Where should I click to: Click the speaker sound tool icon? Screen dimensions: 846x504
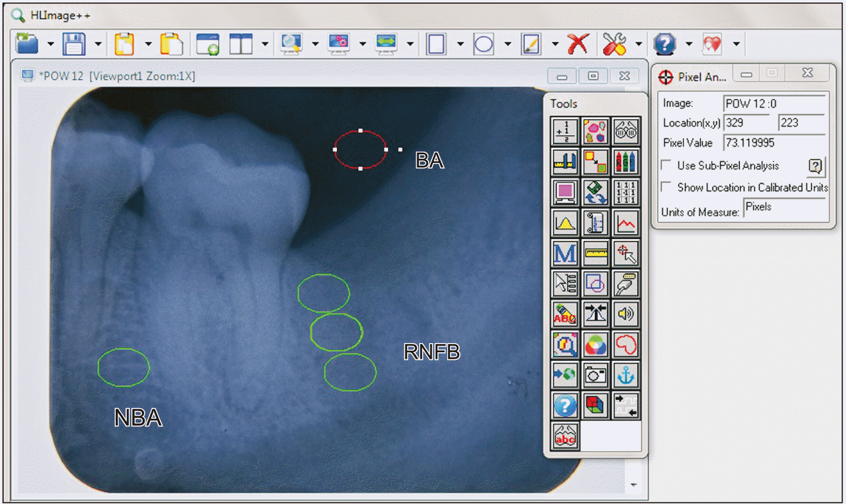click(626, 314)
